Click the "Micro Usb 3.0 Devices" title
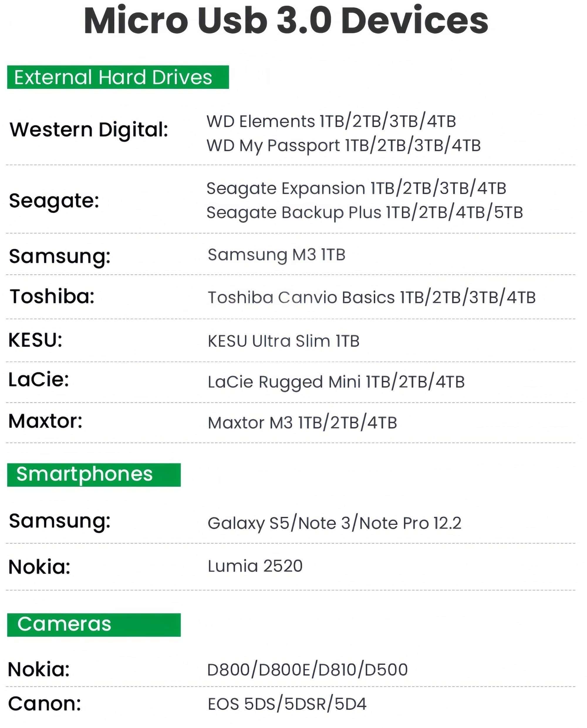 click(286, 21)
